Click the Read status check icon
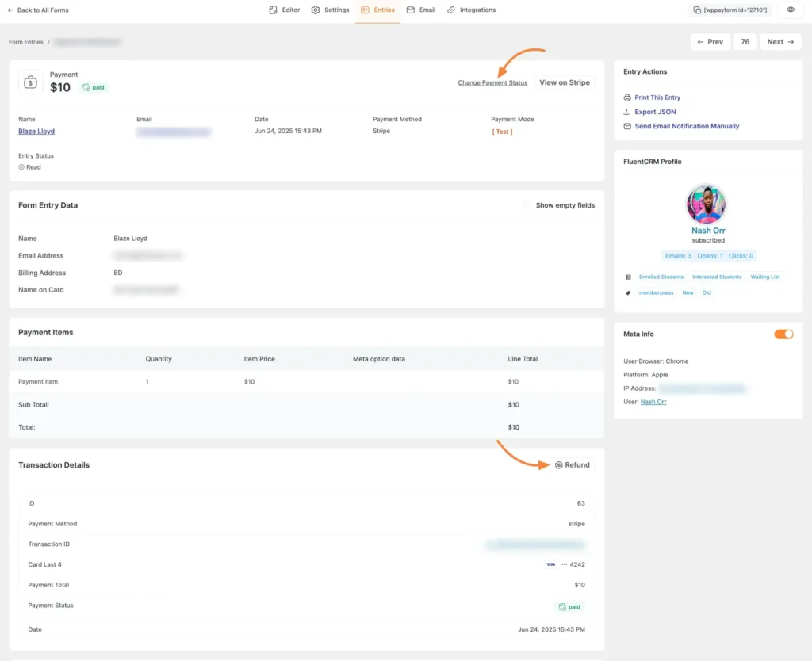This screenshot has width=812, height=661. tap(21, 167)
